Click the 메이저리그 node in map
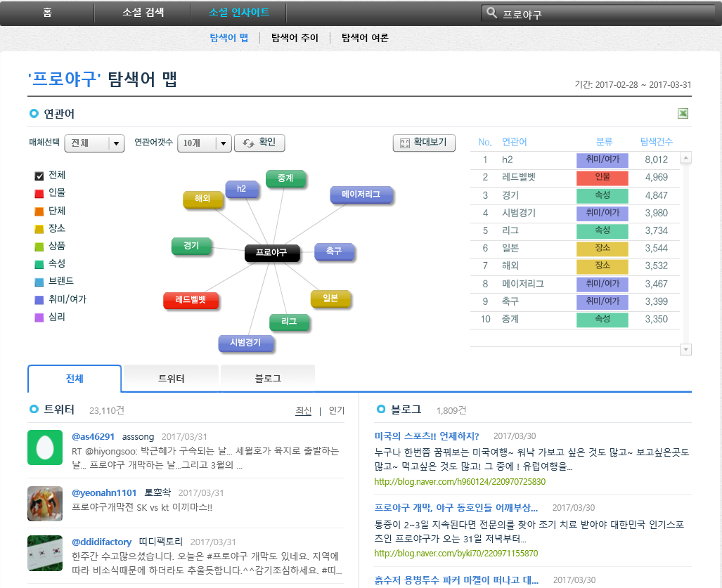This screenshot has height=588, width=722. 361,195
